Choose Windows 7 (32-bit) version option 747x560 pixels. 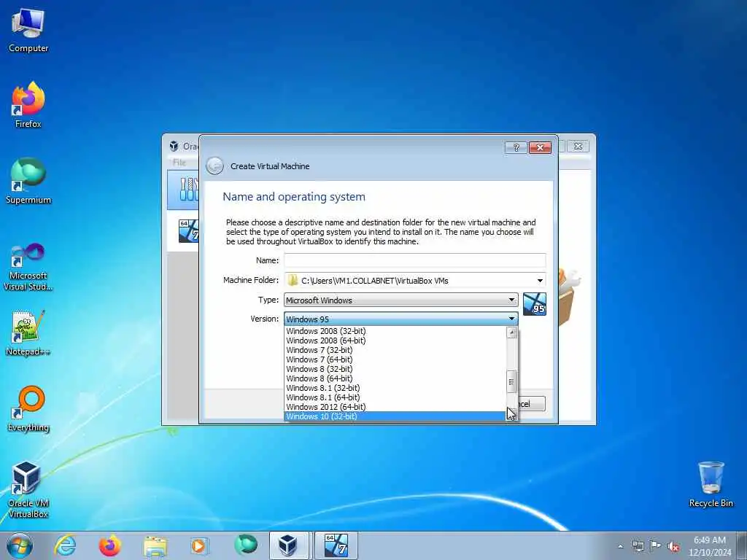(x=395, y=350)
